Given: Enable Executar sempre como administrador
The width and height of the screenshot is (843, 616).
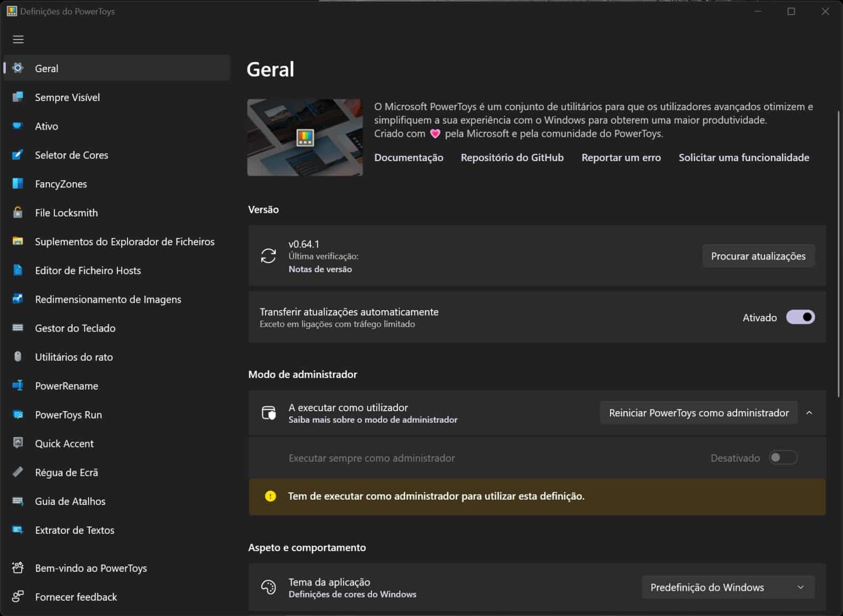Looking at the screenshot, I should point(783,458).
